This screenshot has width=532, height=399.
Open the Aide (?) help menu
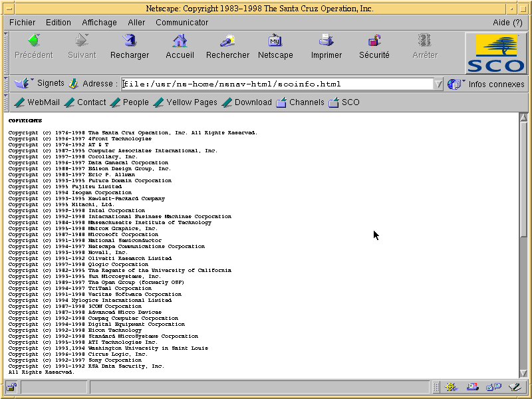pos(507,23)
